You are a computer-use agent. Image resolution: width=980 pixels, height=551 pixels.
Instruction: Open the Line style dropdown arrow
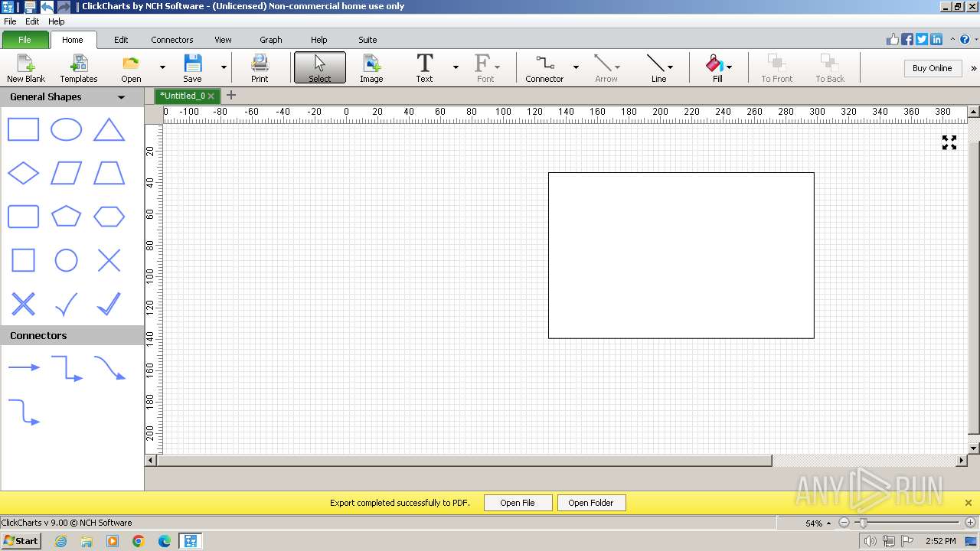[670, 67]
